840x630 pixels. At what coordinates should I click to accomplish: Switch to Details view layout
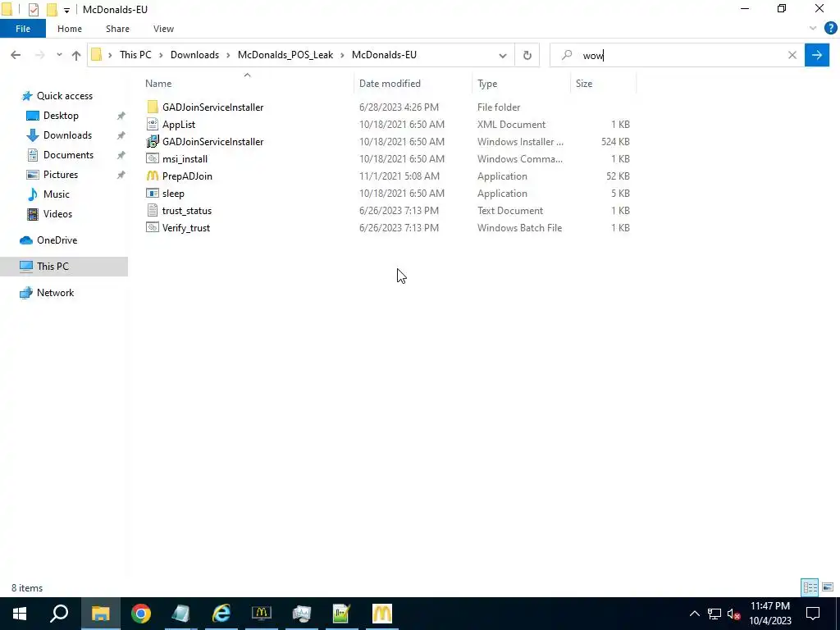(810, 587)
